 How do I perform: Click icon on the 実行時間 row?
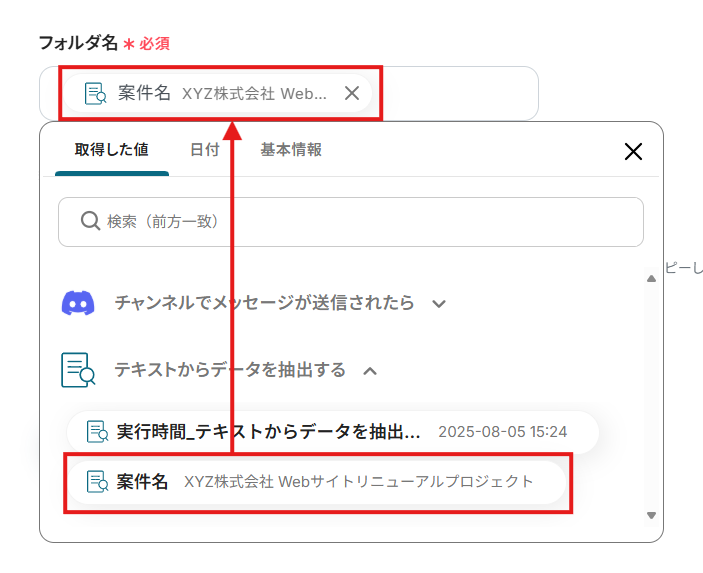(97, 432)
